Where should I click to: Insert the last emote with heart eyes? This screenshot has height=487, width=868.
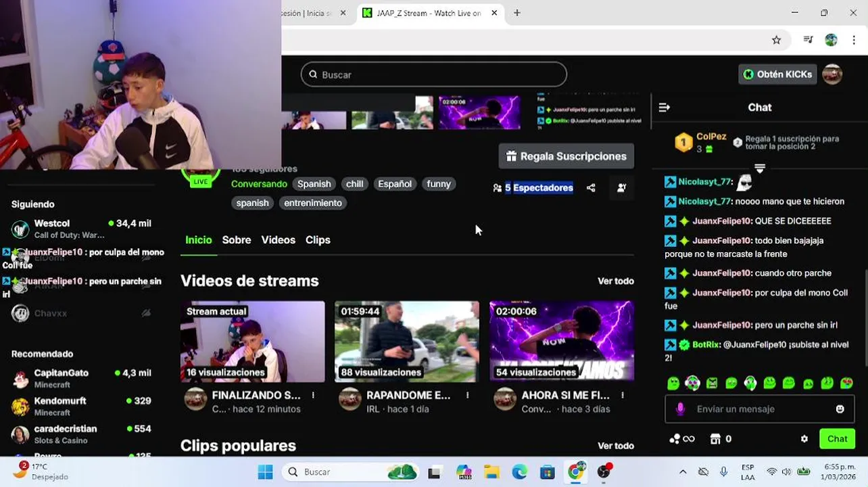846,384
